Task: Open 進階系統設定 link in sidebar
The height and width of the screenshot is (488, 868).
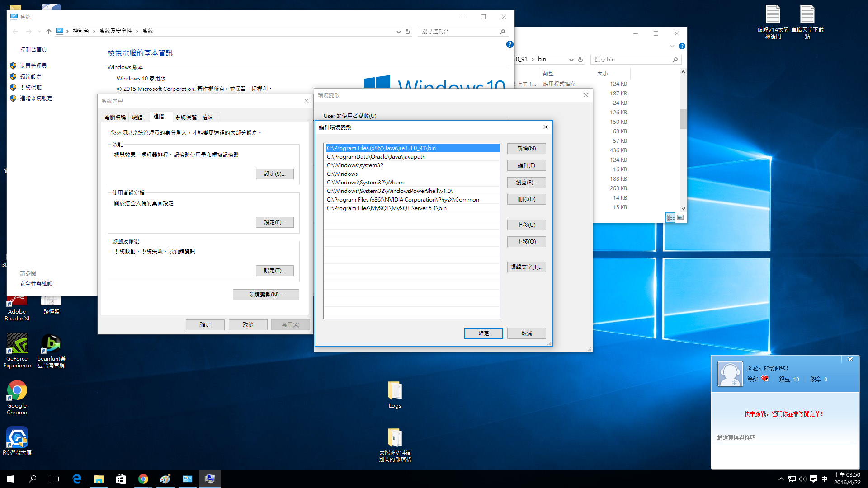Action: [x=36, y=99]
